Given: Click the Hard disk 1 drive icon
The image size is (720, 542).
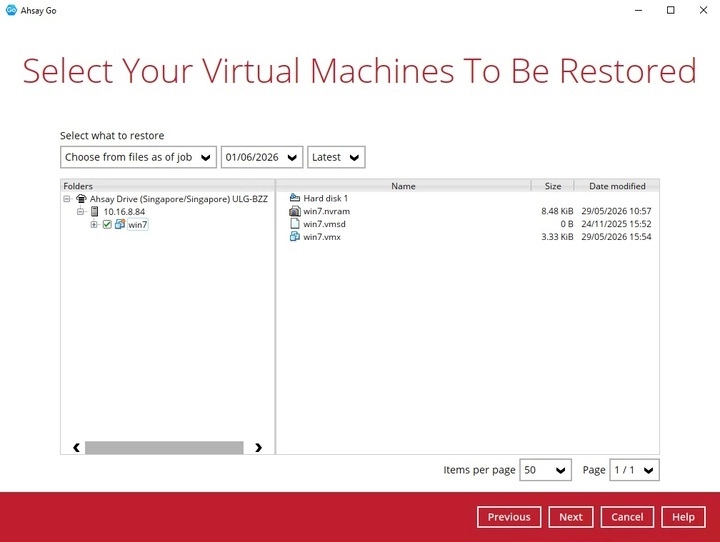Looking at the screenshot, I should point(295,198).
